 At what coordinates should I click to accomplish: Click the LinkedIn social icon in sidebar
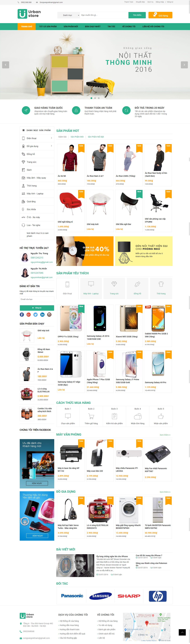pyautogui.click(x=42, y=314)
